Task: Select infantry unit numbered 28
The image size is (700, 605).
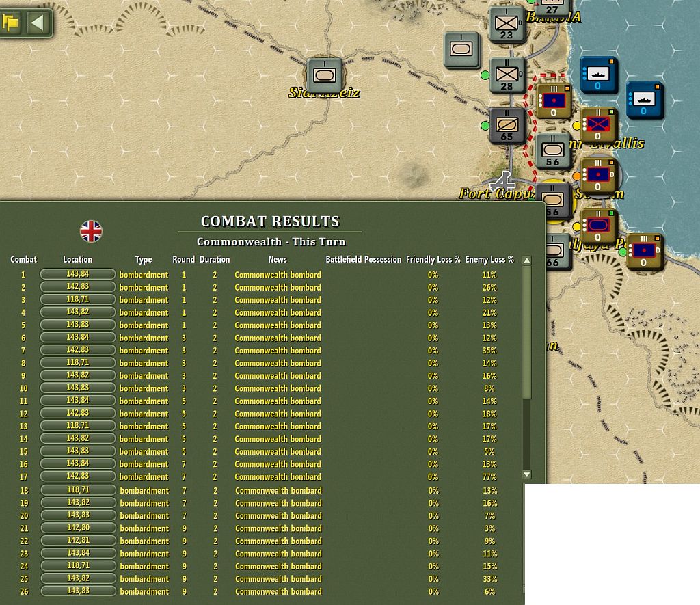Action: (x=507, y=75)
